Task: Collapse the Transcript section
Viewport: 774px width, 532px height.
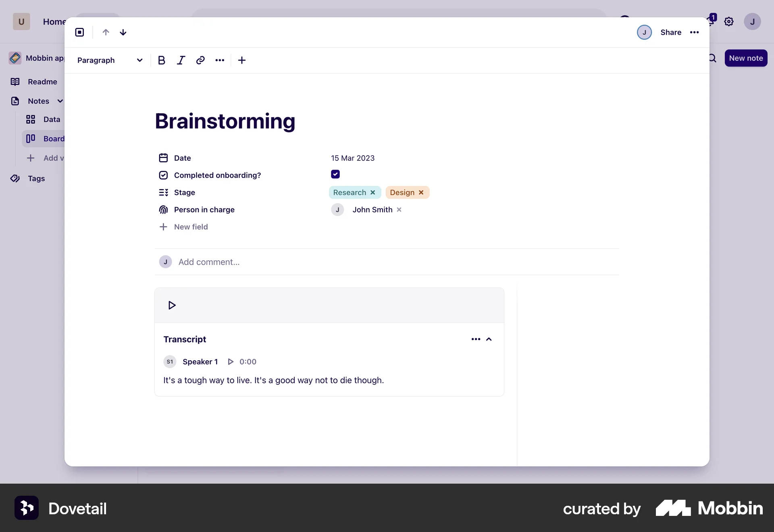Action: coord(489,339)
